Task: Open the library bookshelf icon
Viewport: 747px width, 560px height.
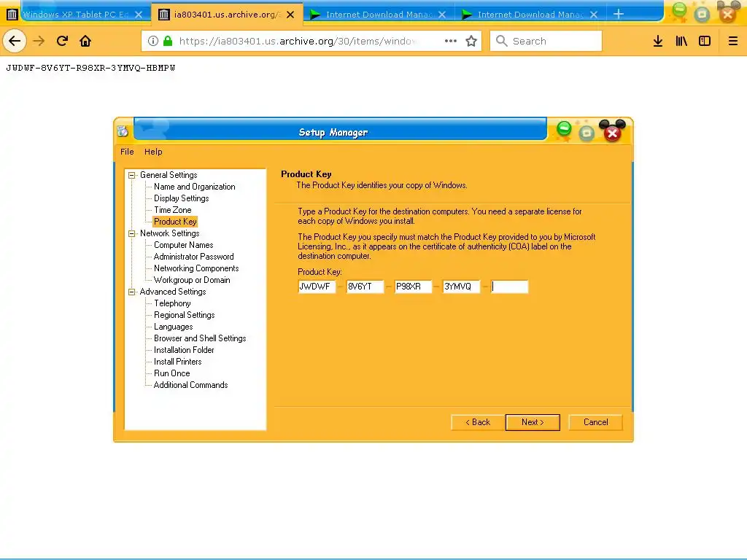Action: (x=681, y=41)
